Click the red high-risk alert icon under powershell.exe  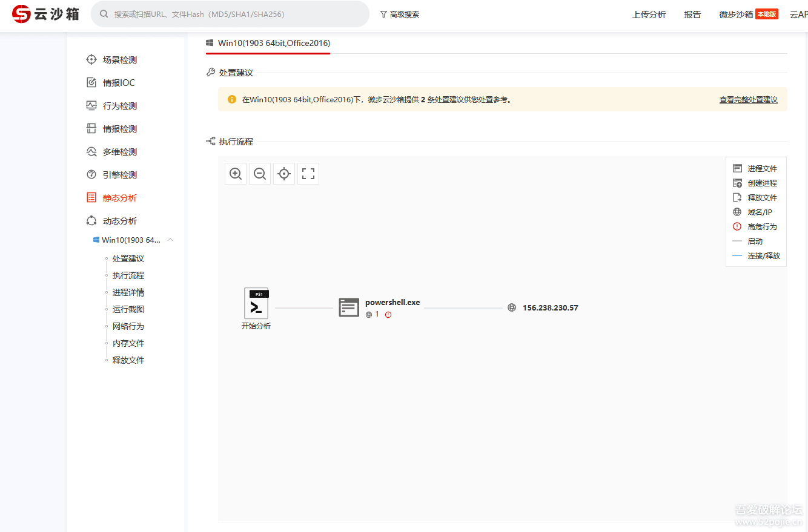tap(388, 315)
